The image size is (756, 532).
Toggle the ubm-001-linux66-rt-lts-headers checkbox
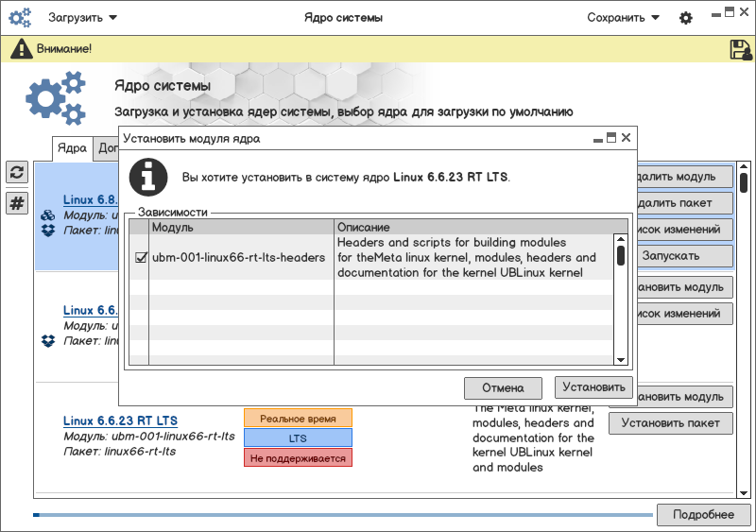[x=141, y=257]
